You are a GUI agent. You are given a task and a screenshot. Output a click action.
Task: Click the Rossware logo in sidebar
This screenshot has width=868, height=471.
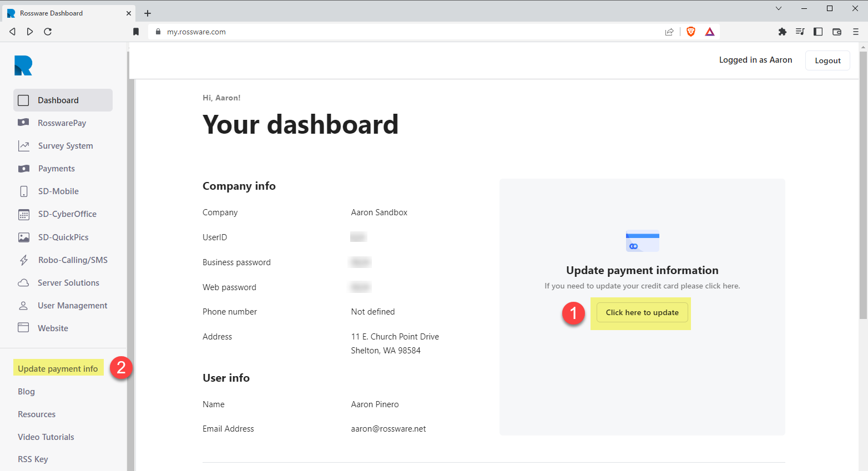pos(23,65)
